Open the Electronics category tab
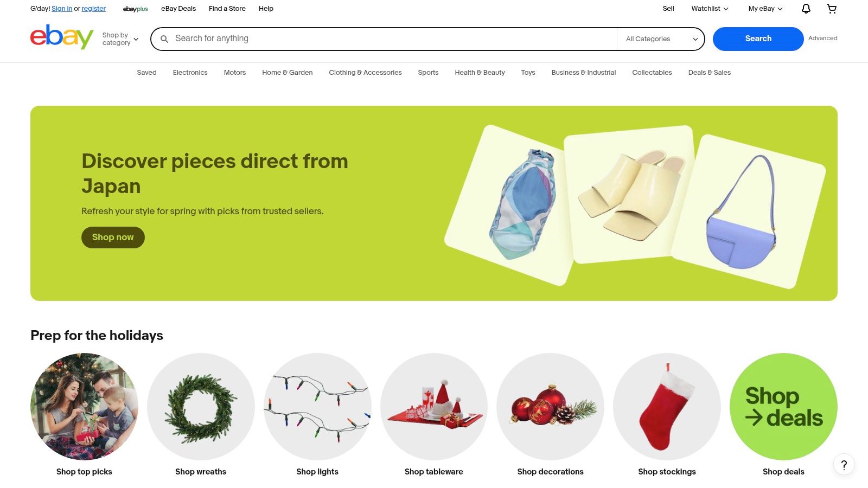The width and height of the screenshot is (868, 488). click(x=190, y=73)
